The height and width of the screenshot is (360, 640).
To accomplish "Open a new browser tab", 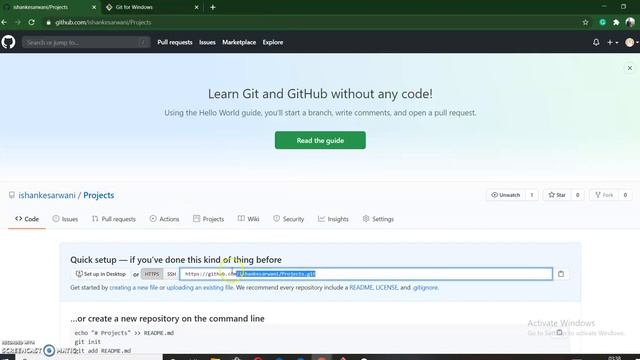I will click(213, 7).
